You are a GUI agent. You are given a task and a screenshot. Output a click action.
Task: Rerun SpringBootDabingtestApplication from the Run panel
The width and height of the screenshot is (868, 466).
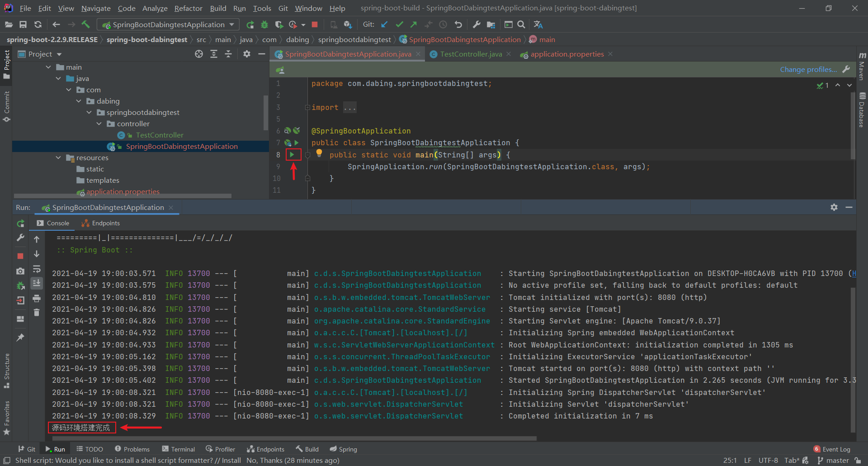click(x=20, y=223)
